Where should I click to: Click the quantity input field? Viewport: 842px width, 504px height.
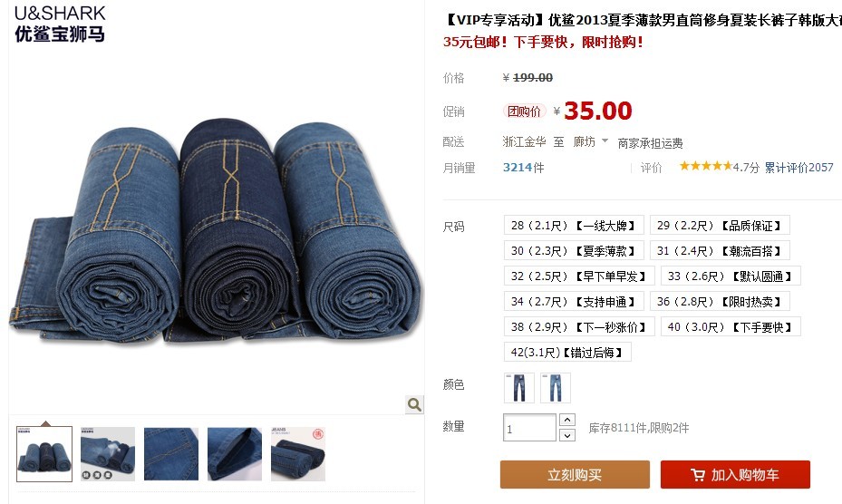(x=529, y=428)
